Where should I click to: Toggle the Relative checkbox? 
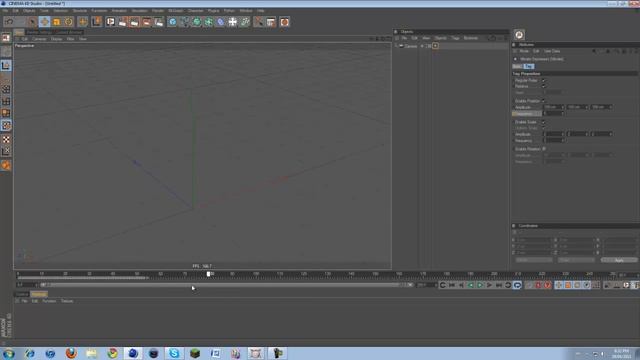tap(543, 86)
